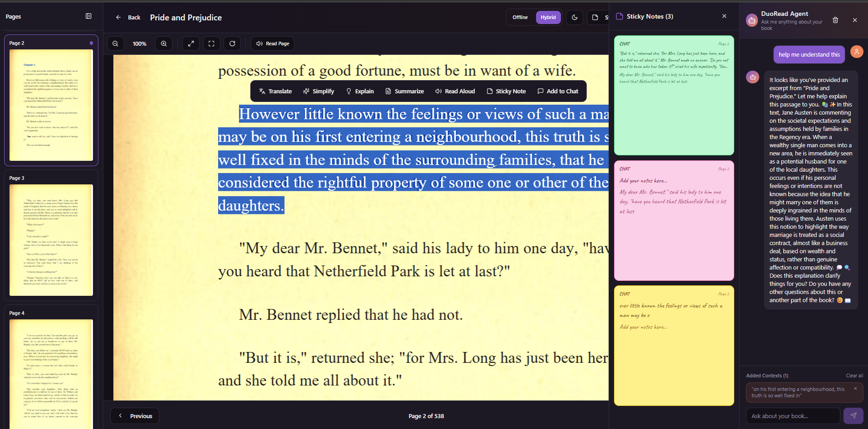This screenshot has height=429, width=868.
Task: Summarize the selected text
Action: [x=405, y=91]
